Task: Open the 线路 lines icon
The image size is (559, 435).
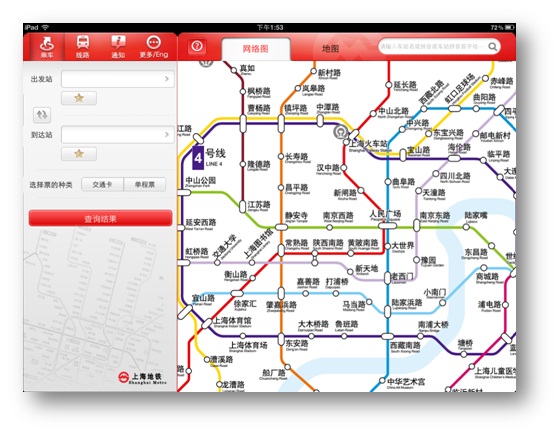Action: (x=82, y=47)
